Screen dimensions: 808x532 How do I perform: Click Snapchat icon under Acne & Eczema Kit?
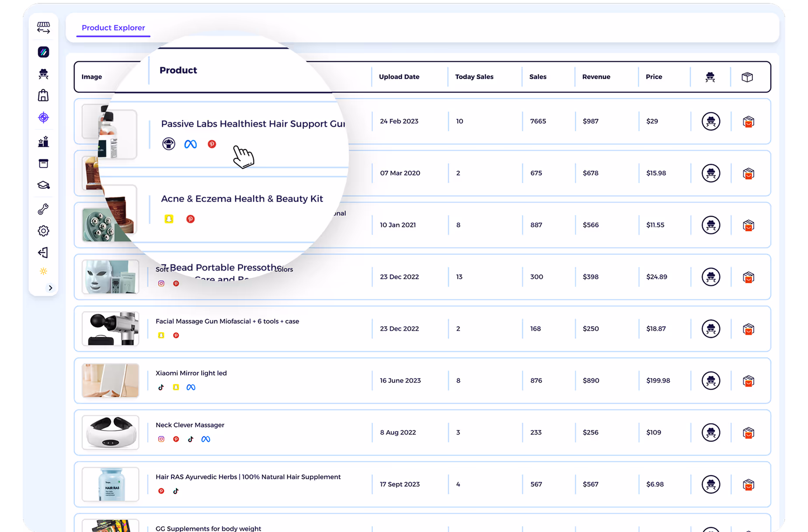click(169, 219)
